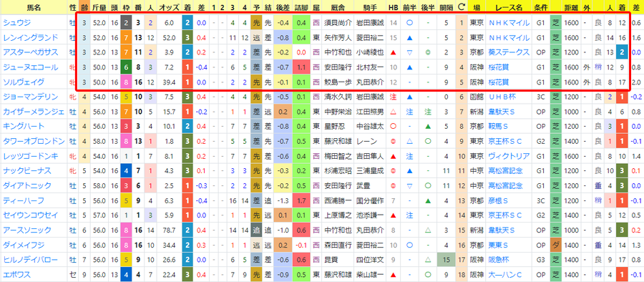Open ＮＨＫマイル race link in シュウジ row
644x282 pixels.
coord(509,23)
